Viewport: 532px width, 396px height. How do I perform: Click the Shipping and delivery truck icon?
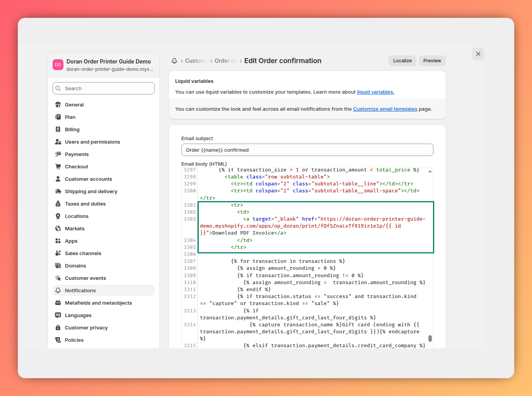(x=58, y=191)
